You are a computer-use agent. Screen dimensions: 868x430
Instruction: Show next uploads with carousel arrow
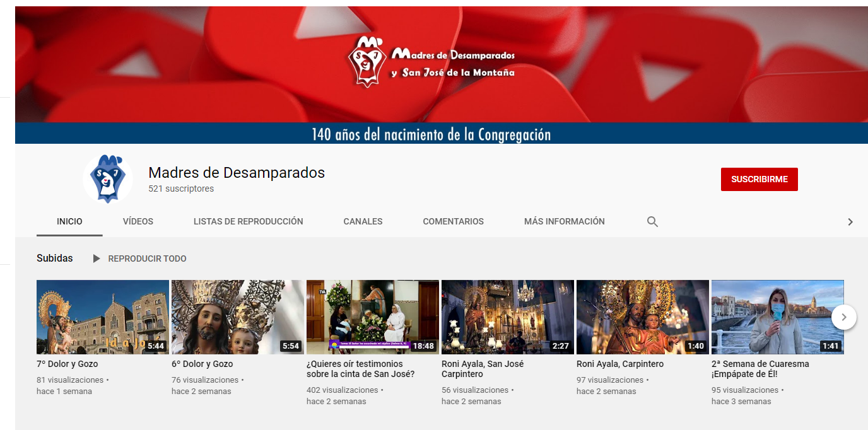844,317
